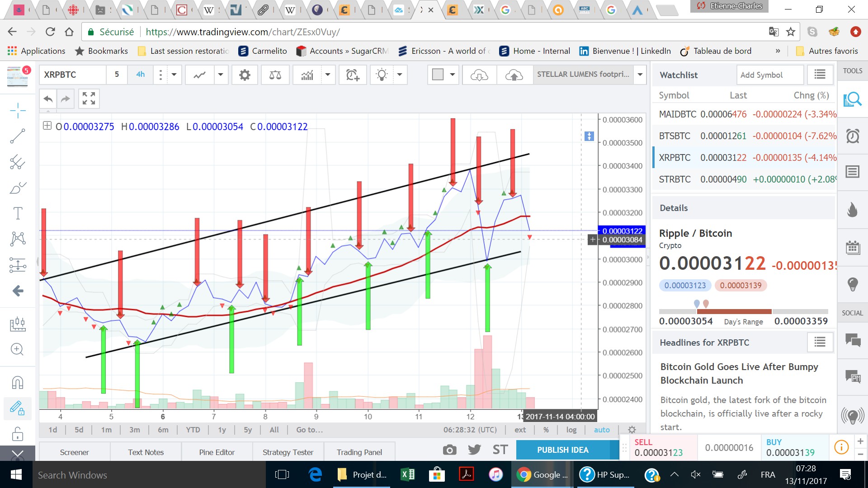Click the Add Symbol input field
Image resolution: width=868 pixels, height=488 pixels.
click(x=769, y=75)
